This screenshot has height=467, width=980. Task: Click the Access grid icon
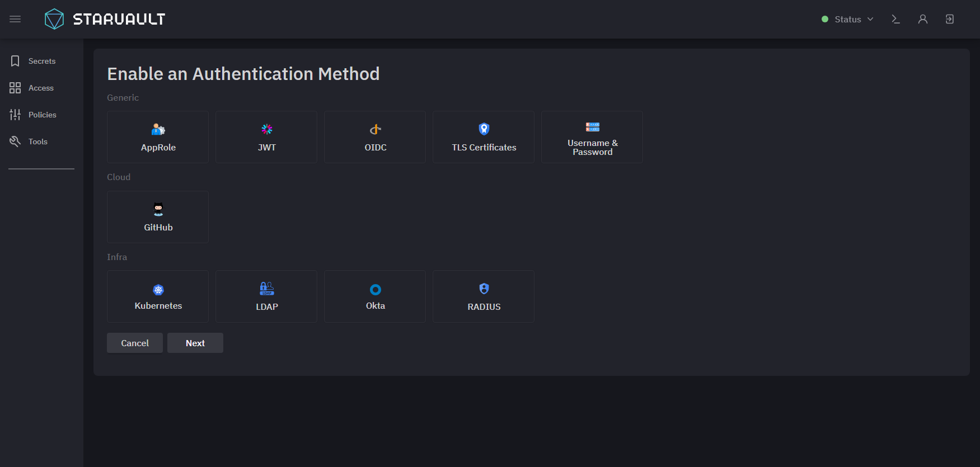point(15,88)
